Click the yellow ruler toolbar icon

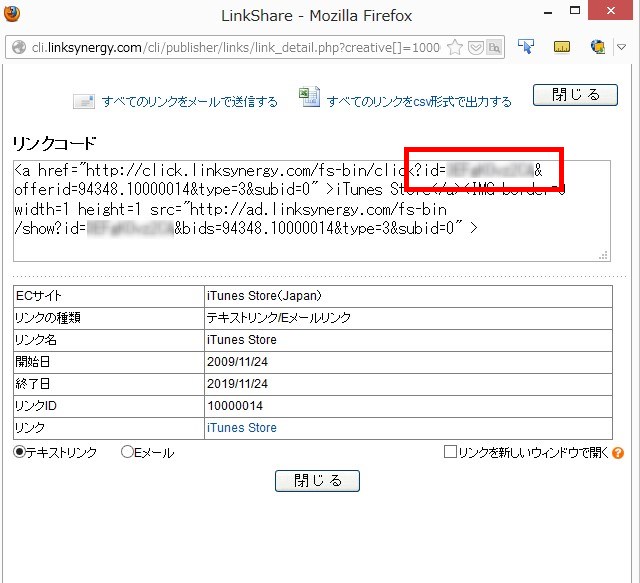[x=562, y=47]
